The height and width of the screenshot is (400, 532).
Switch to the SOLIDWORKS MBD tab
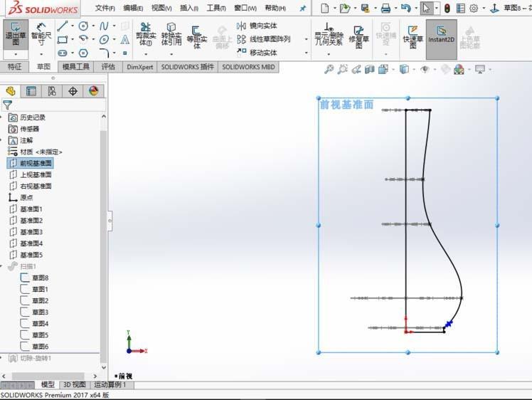248,67
